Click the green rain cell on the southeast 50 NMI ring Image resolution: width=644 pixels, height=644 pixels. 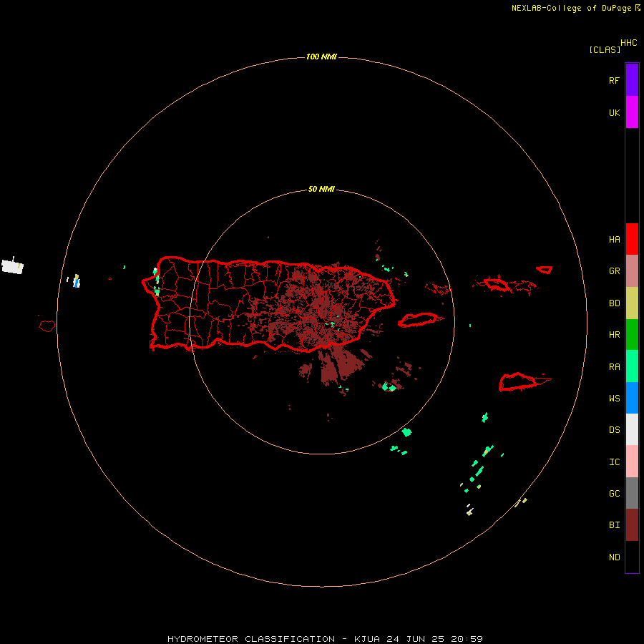coord(406,432)
